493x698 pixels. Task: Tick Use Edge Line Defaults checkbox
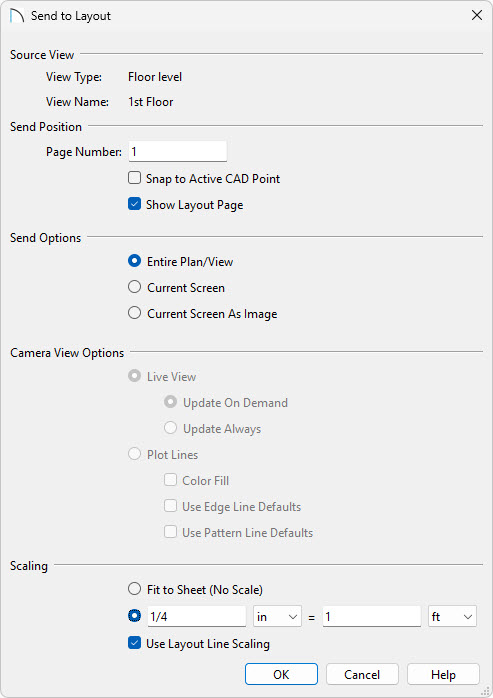(171, 506)
